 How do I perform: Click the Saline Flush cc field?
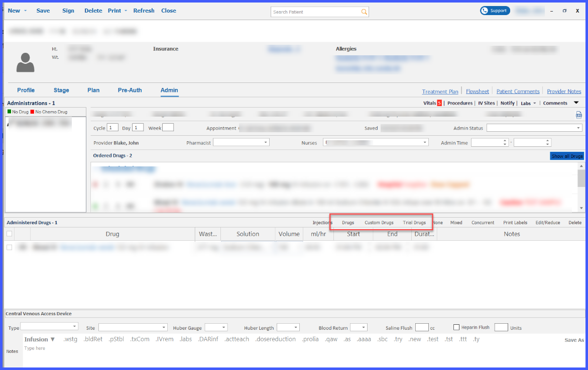pyautogui.click(x=422, y=327)
